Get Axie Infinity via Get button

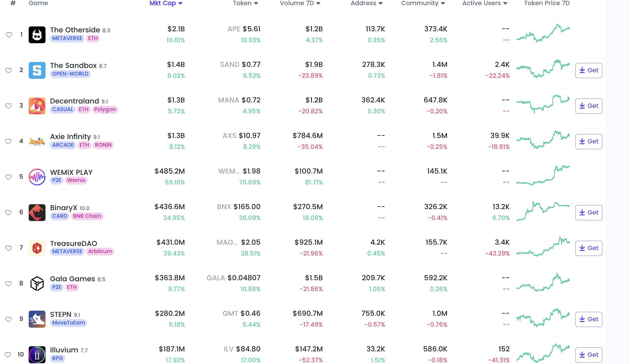point(588,141)
